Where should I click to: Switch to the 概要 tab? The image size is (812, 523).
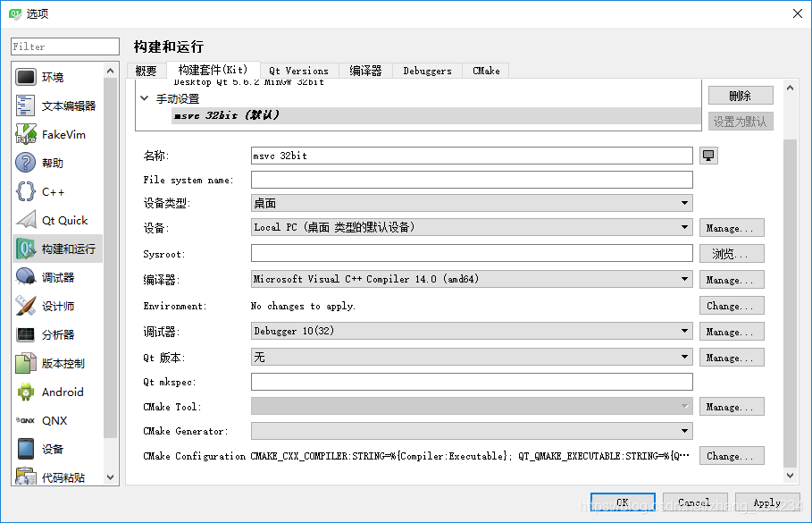(x=146, y=71)
